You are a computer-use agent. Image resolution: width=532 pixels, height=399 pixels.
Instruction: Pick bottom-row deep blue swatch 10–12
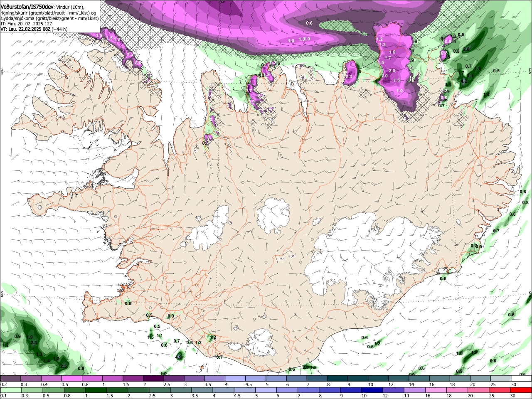pos(372,390)
